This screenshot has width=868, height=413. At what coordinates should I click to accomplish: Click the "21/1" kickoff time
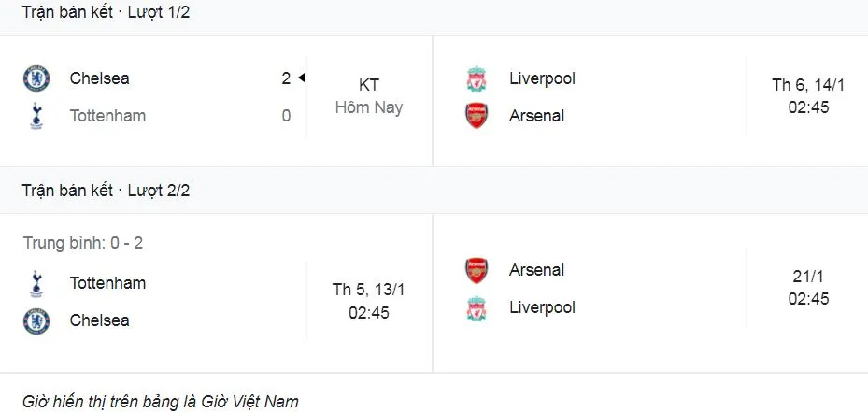click(x=808, y=288)
